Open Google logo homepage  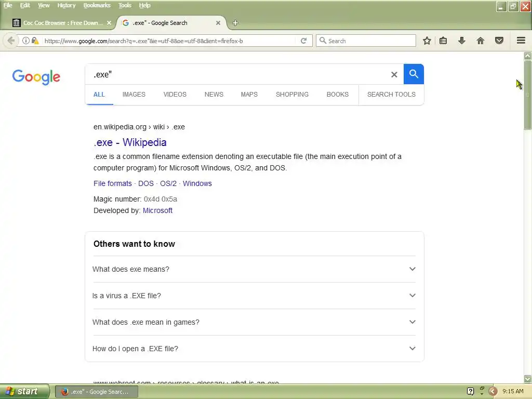pos(36,77)
